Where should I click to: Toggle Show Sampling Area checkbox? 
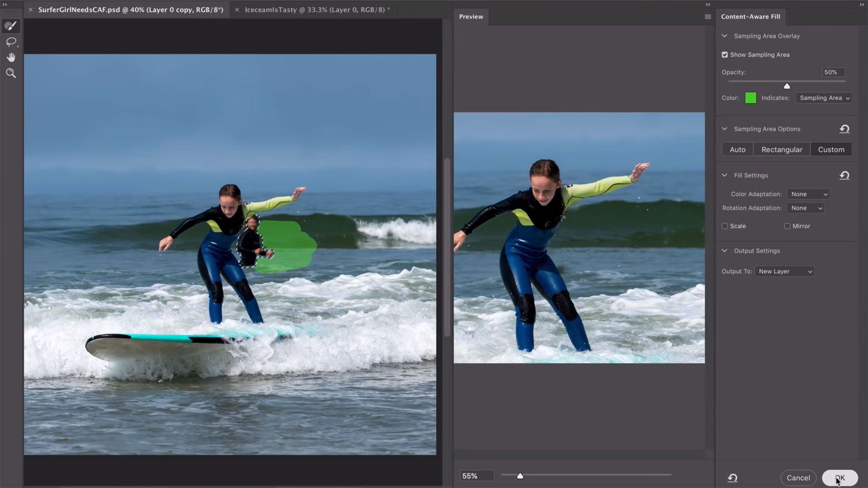pos(725,55)
